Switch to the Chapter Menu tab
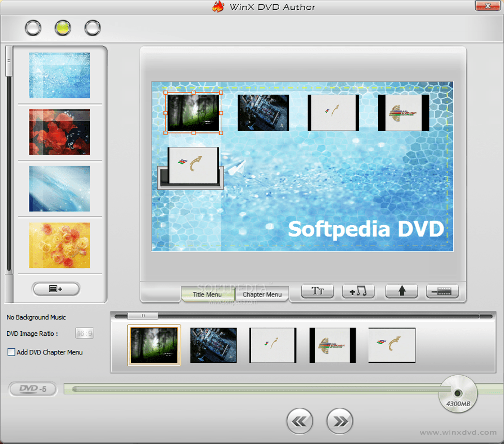 pos(262,294)
